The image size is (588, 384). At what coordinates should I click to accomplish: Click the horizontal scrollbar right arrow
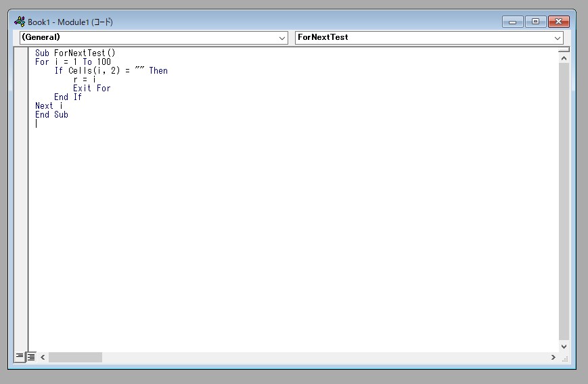click(x=553, y=357)
